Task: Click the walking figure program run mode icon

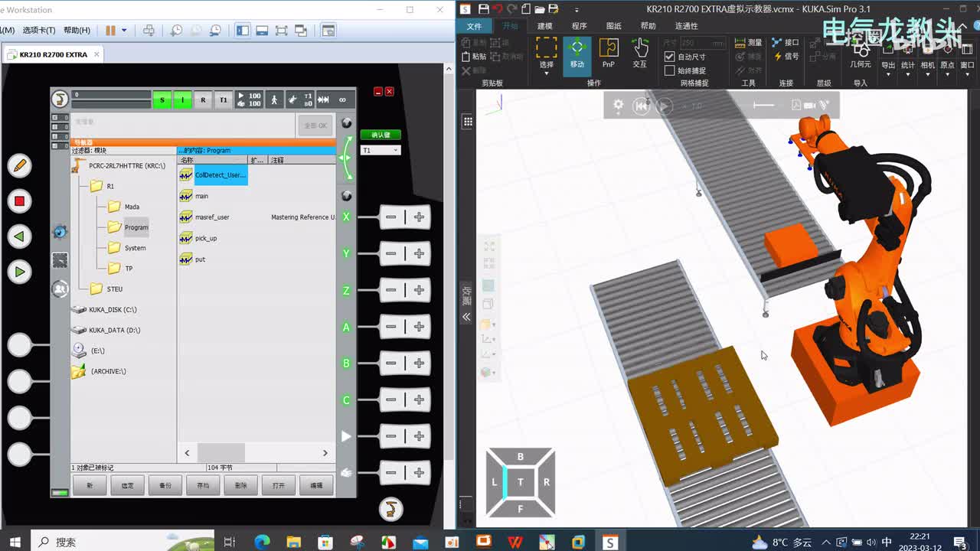Action: pyautogui.click(x=273, y=99)
